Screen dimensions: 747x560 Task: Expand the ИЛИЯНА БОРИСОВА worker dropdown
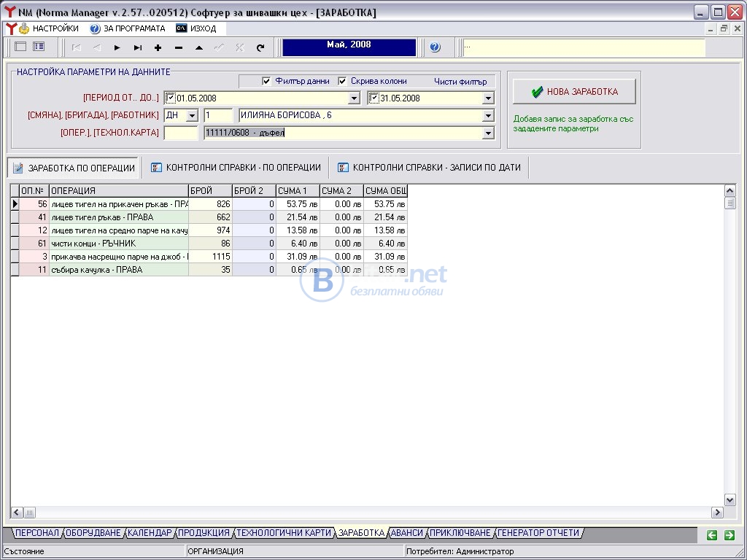(488, 116)
